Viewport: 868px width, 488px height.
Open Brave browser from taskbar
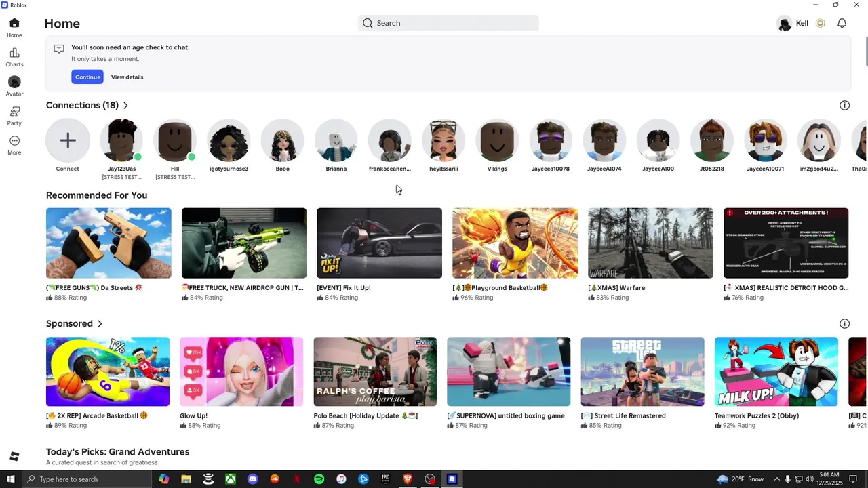[408, 479]
